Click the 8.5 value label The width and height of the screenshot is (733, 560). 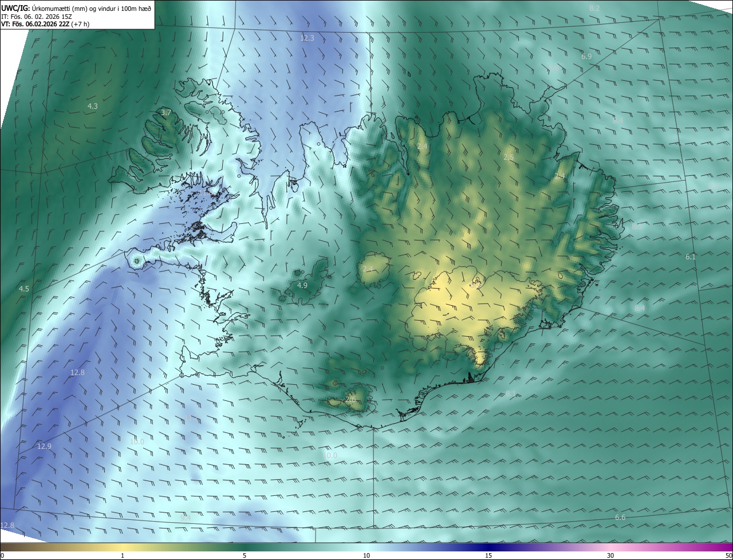(x=637, y=226)
